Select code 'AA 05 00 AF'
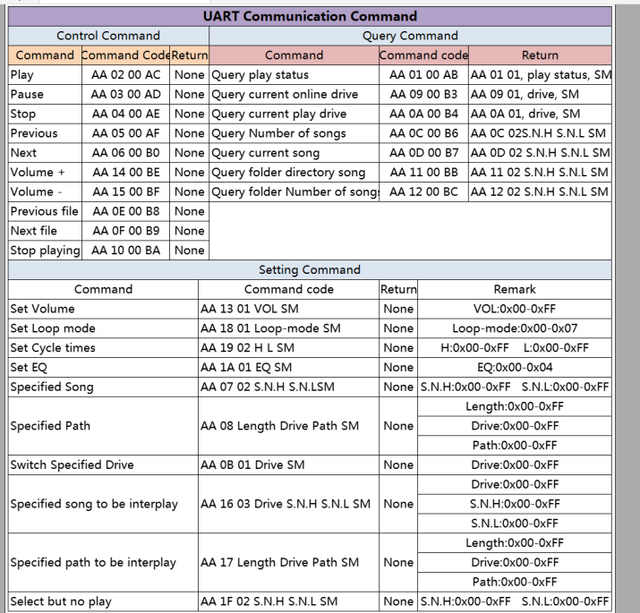Image resolution: width=640 pixels, height=613 pixels. click(126, 133)
